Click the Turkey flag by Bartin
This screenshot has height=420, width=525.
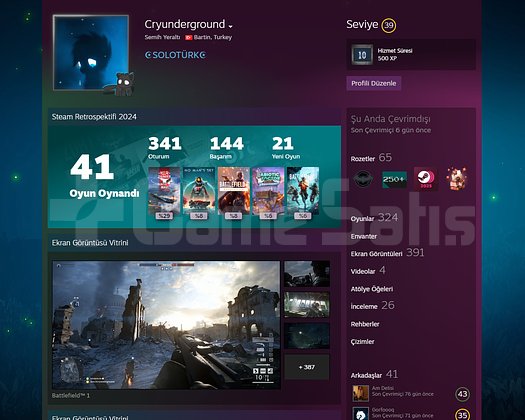coord(189,38)
